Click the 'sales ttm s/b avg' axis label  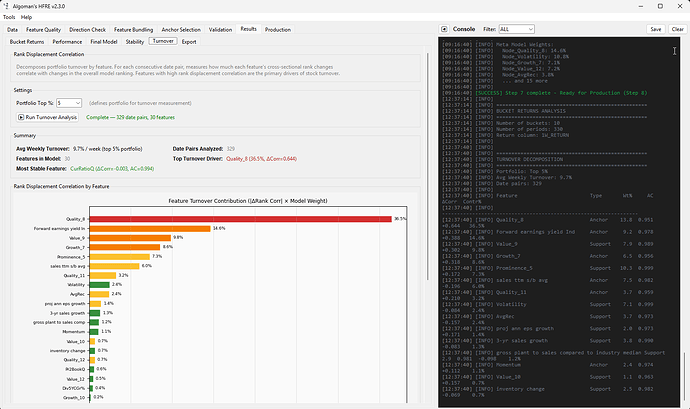click(67, 266)
